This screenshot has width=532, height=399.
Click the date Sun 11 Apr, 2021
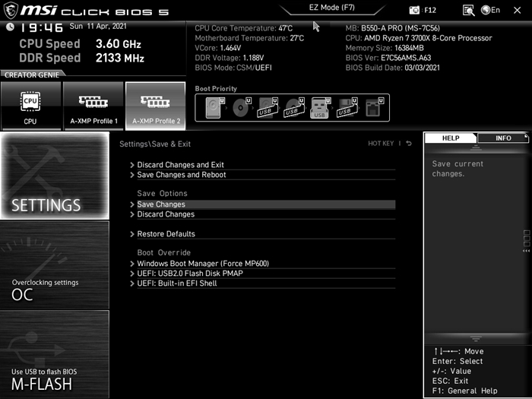click(98, 27)
